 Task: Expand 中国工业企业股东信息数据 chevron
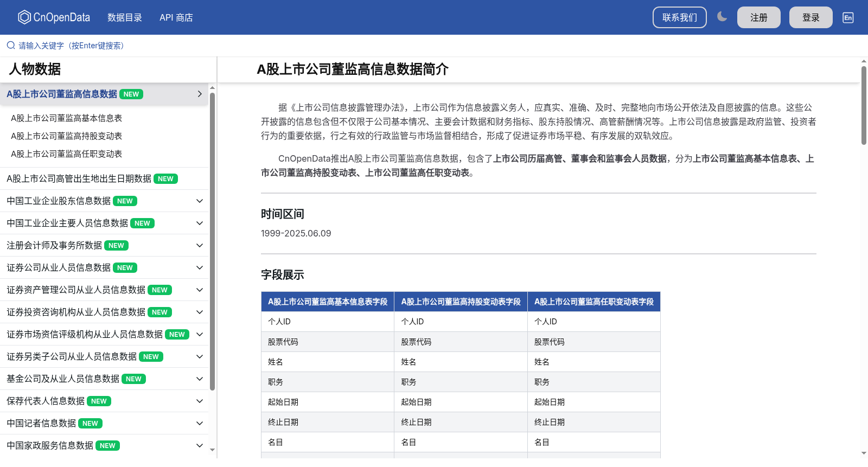coord(200,201)
